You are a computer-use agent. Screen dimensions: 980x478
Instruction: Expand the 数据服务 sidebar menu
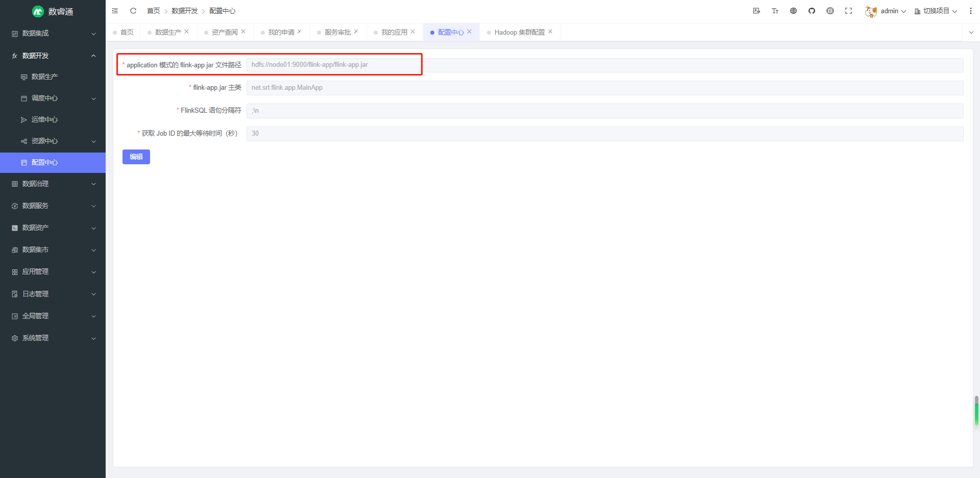coord(53,206)
